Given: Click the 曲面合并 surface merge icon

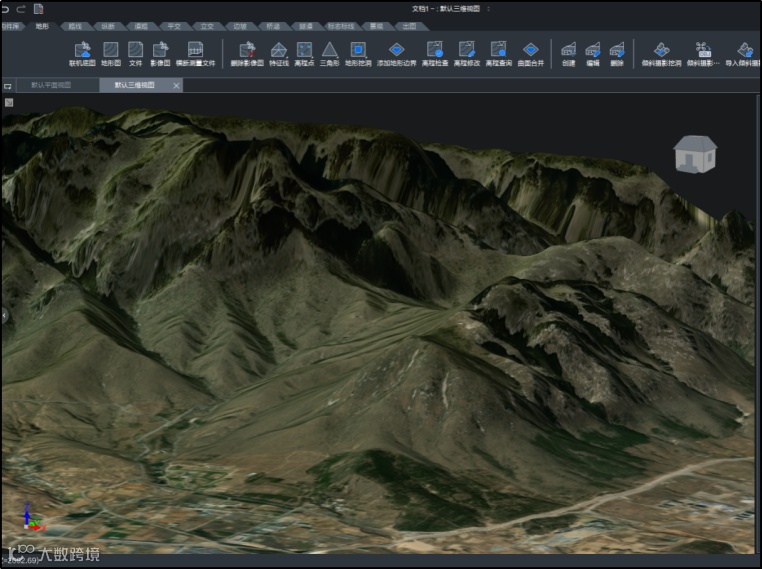Looking at the screenshot, I should pyautogui.click(x=531, y=50).
